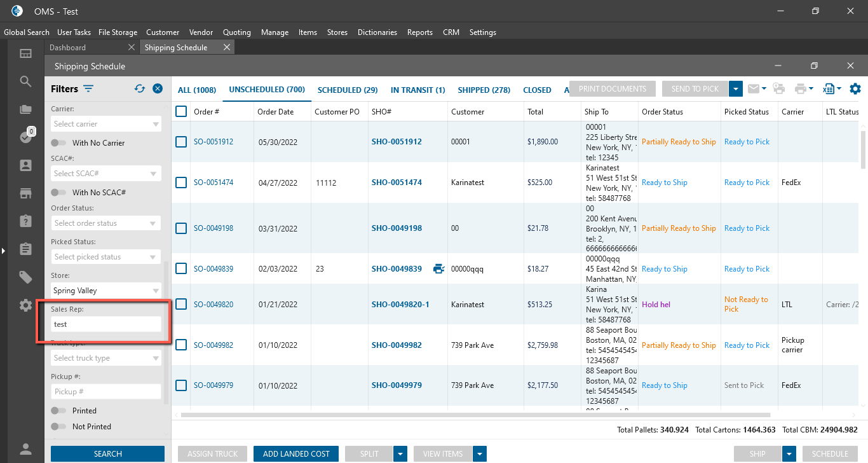Click the price tag icon in sidebar
This screenshot has height=463, width=868.
point(25,277)
